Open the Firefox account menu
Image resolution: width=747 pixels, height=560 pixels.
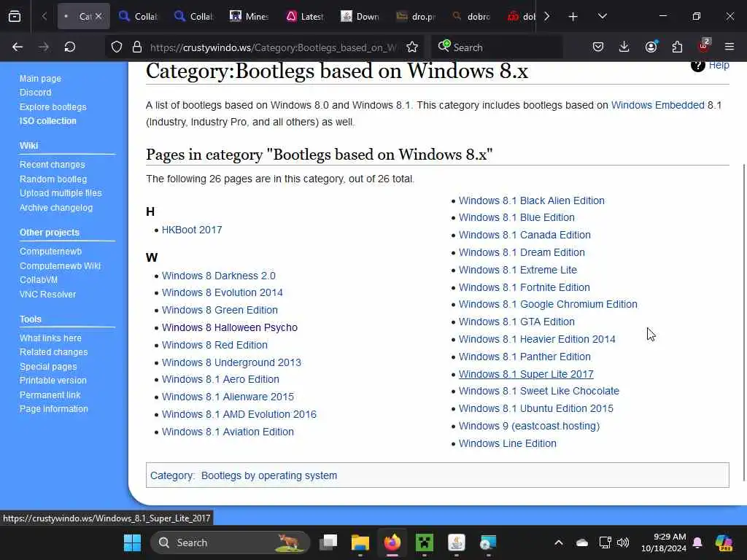point(651,47)
